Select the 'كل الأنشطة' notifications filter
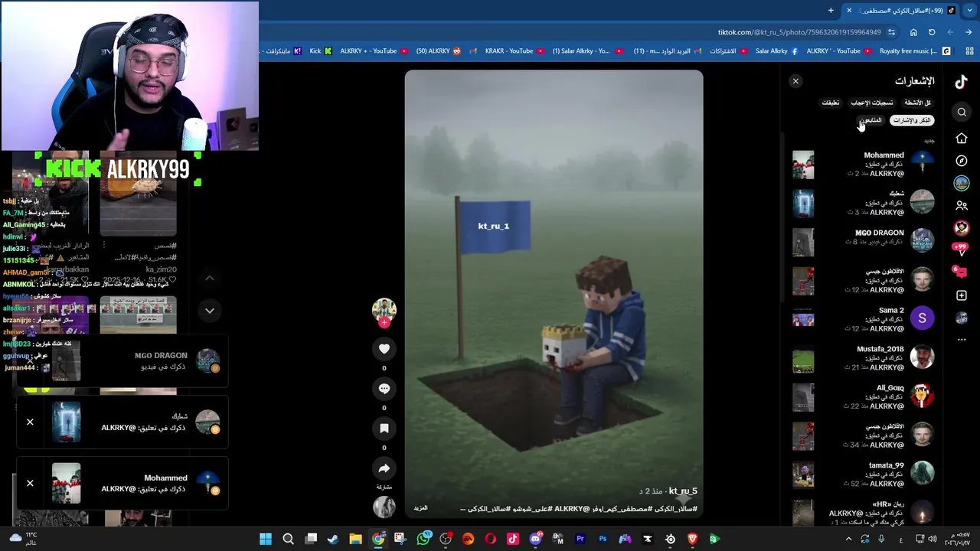 click(x=917, y=103)
